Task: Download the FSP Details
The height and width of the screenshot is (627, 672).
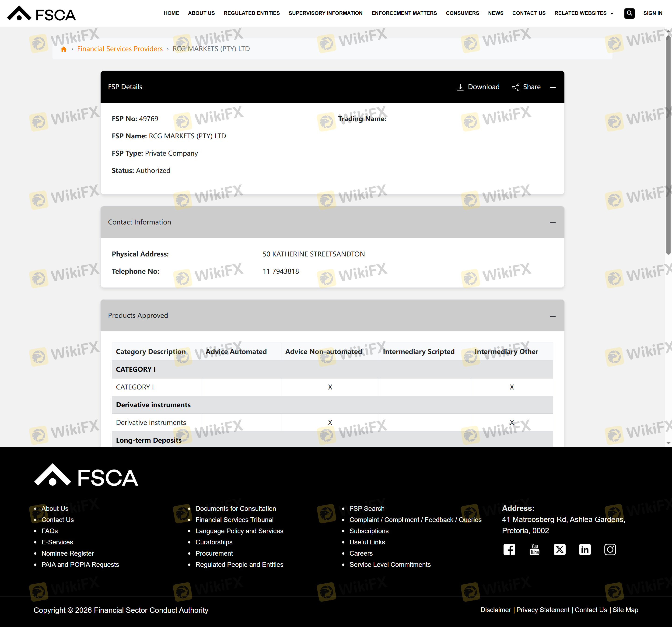Action: [x=478, y=87]
